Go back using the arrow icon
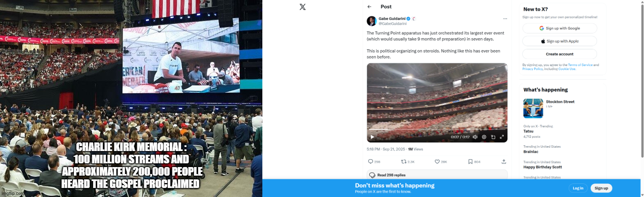The height and width of the screenshot is (197, 644). [x=369, y=7]
